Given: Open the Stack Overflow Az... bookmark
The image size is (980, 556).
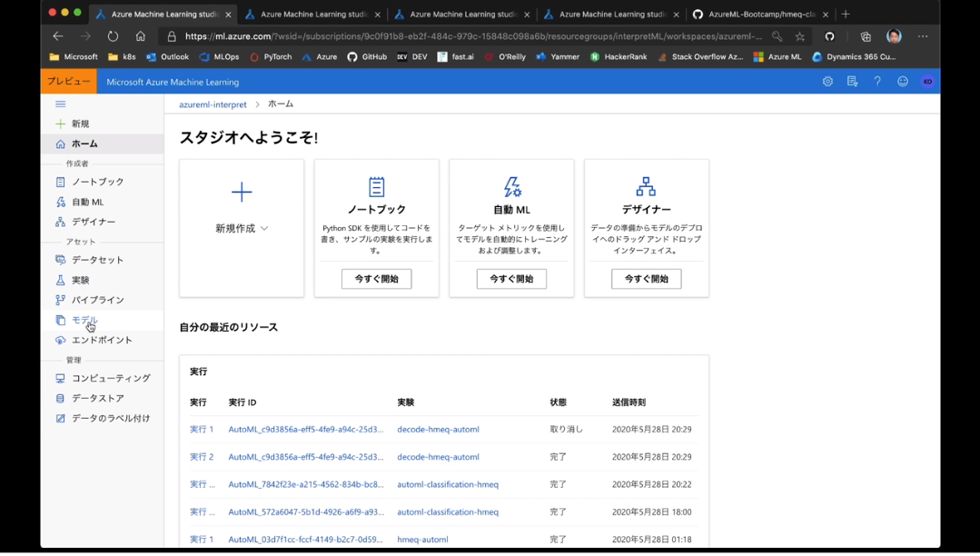Looking at the screenshot, I should [x=700, y=57].
